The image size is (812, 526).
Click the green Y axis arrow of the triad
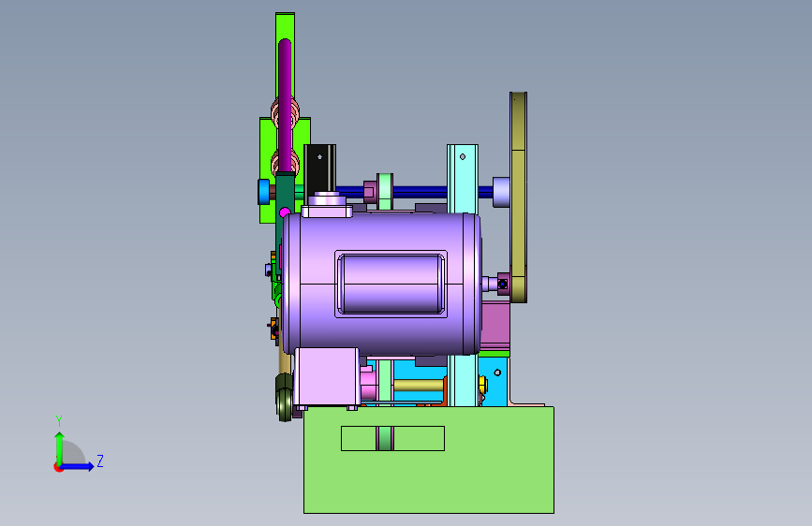click(x=60, y=447)
